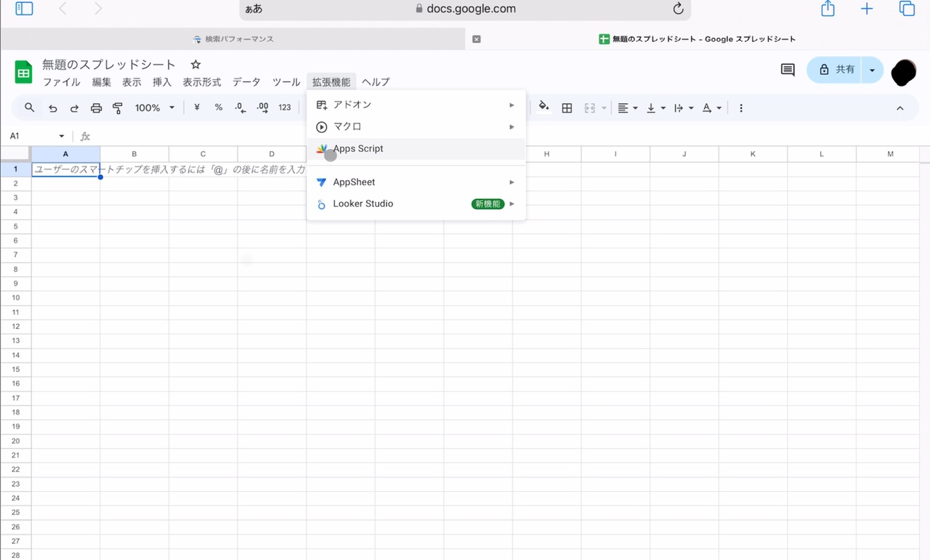Close the 無題のスプレッドシート browser tab
This screenshot has height=560, width=930.
click(477, 39)
